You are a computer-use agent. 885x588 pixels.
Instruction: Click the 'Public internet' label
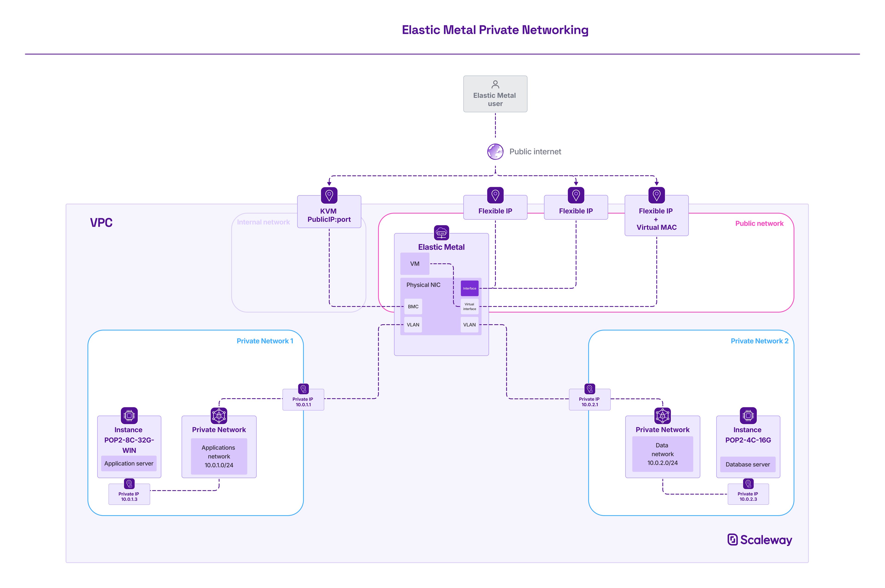click(x=535, y=152)
